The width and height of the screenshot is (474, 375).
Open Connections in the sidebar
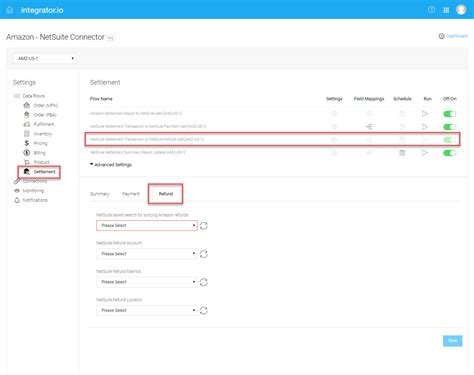click(x=31, y=181)
